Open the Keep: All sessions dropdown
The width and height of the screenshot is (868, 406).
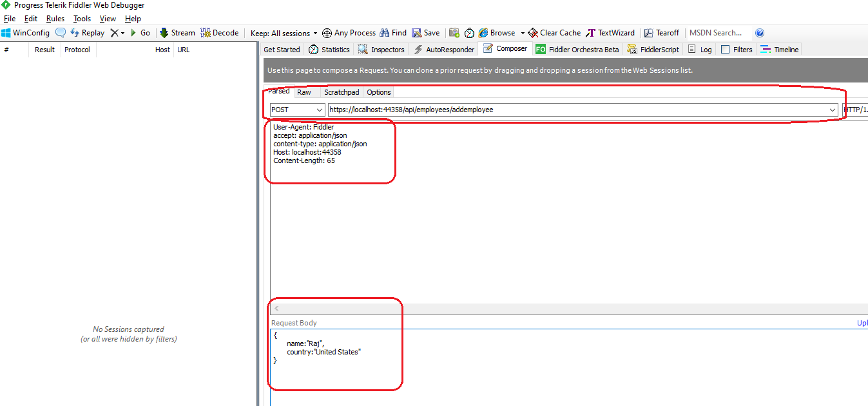(284, 33)
